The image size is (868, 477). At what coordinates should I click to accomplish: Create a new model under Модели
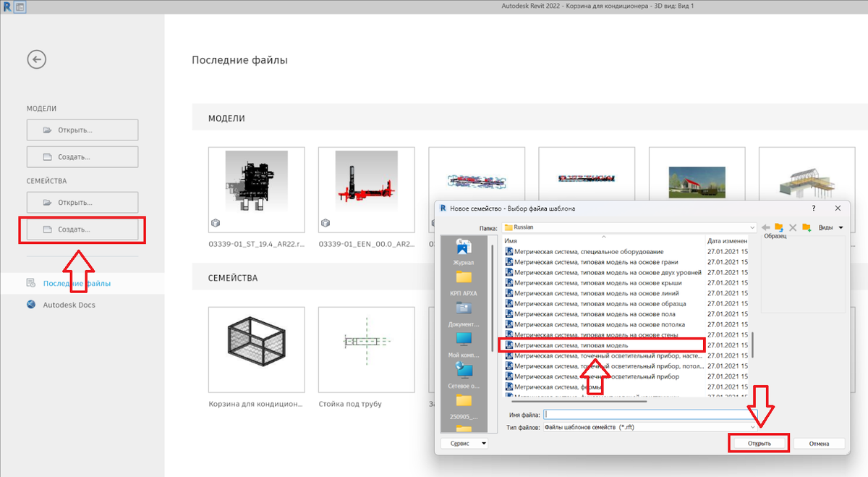pos(82,156)
